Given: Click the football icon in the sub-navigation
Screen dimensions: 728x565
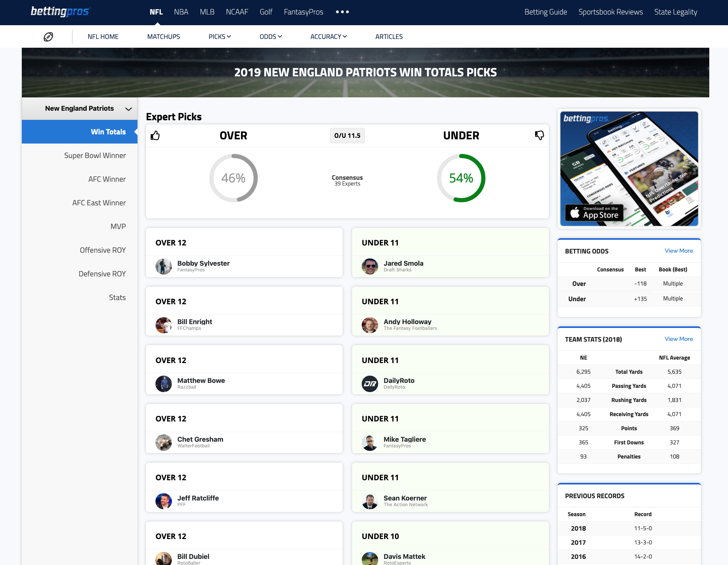Looking at the screenshot, I should 49,37.
